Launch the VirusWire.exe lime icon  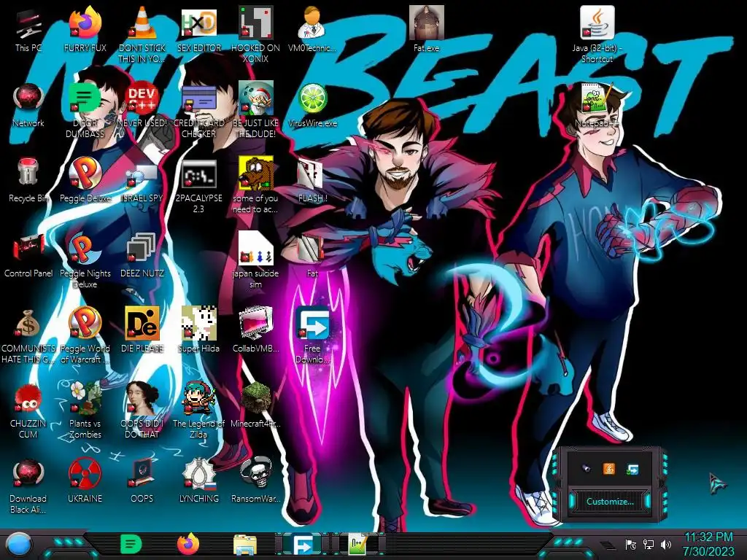pos(312,105)
